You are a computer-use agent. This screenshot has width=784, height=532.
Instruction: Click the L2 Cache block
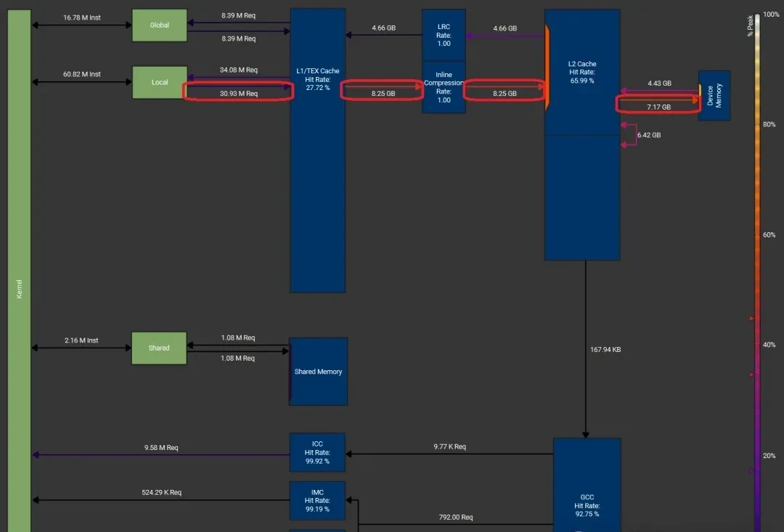(x=582, y=134)
